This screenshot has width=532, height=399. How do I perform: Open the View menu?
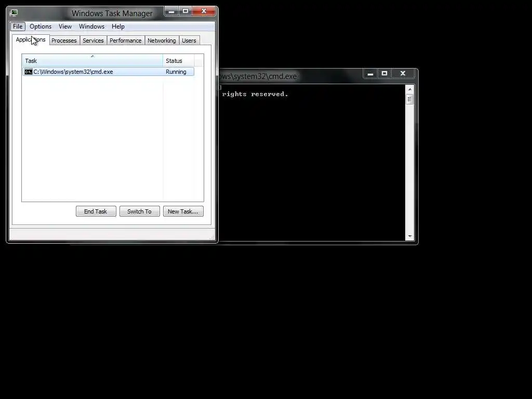pos(65,26)
